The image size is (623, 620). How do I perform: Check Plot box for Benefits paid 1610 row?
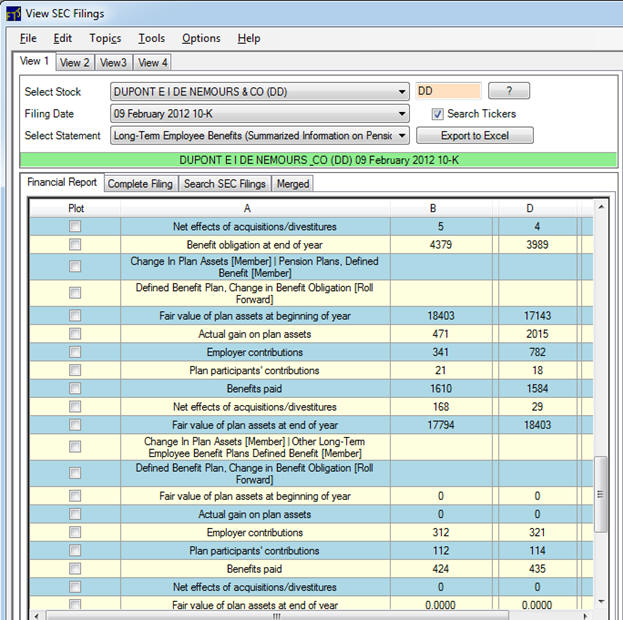75,388
